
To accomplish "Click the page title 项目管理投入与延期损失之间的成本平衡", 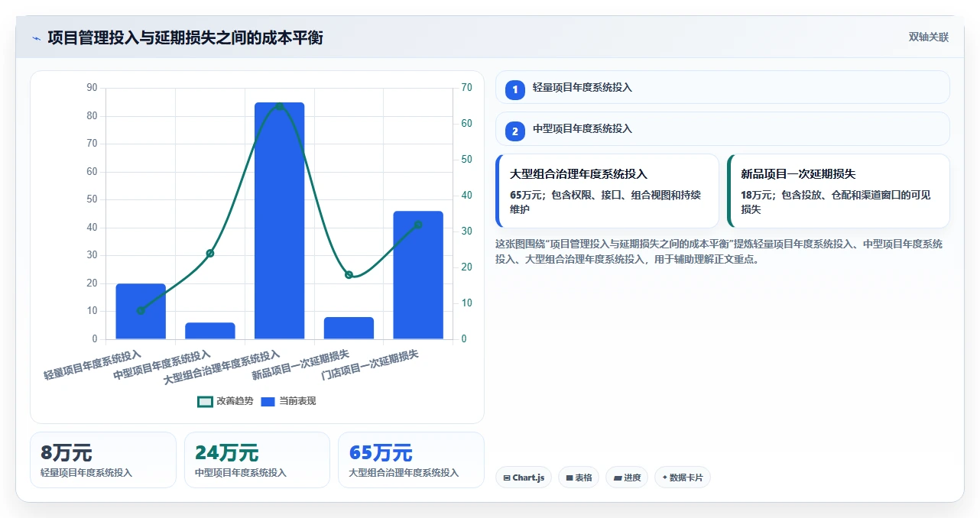I will [x=185, y=37].
